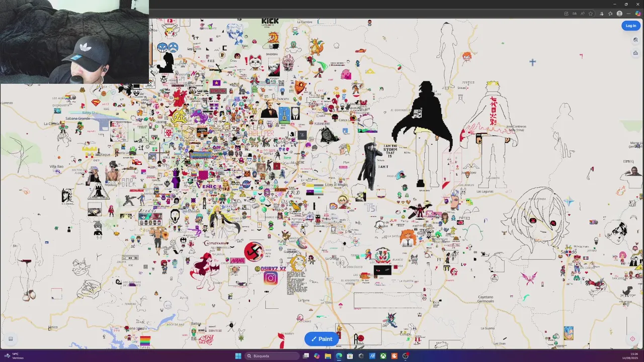This screenshot has height=362, width=644.
Task: Click the 'Cayetano Germosén' map label
Action: coord(486,299)
